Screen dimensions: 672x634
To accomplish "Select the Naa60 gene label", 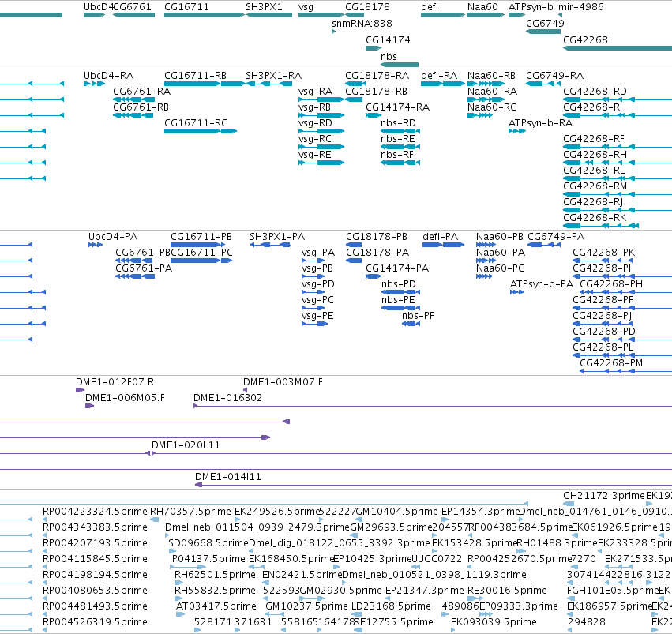I will tap(482, 7).
